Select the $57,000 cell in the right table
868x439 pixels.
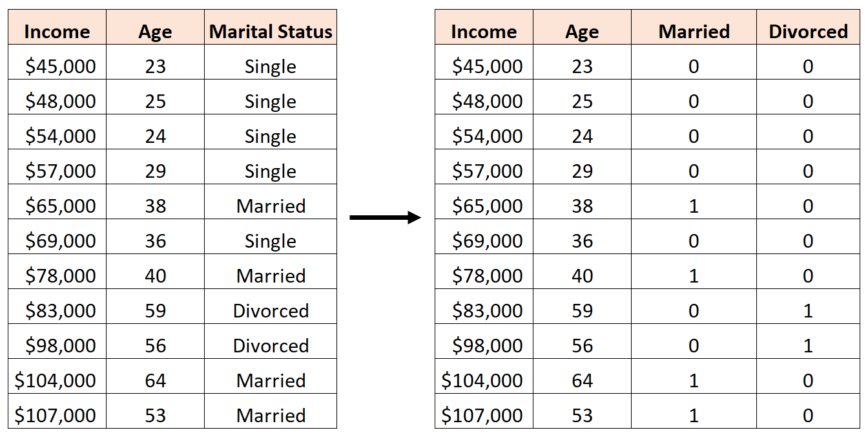pyautogui.click(x=487, y=171)
